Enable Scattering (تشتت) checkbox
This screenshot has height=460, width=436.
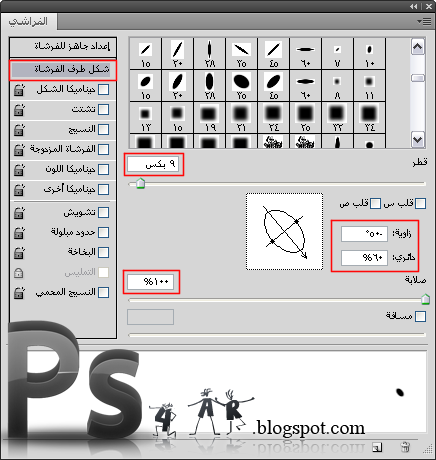104,109
